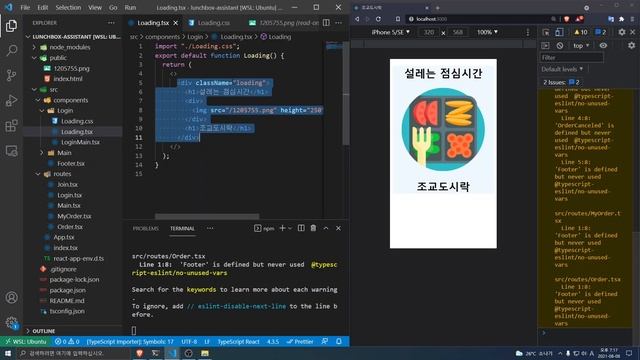Image resolution: width=640 pixels, height=360 pixels.
Task: Switch to the 1205755.png editor tab
Action: [284, 23]
